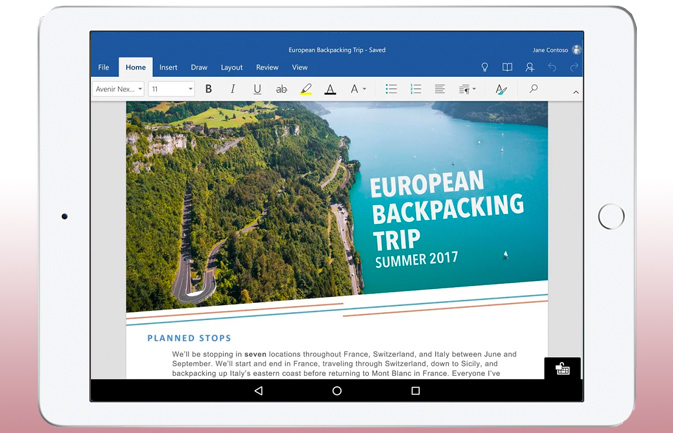Toggle italic formatting
Image resolution: width=673 pixels, height=433 pixels.
[233, 89]
